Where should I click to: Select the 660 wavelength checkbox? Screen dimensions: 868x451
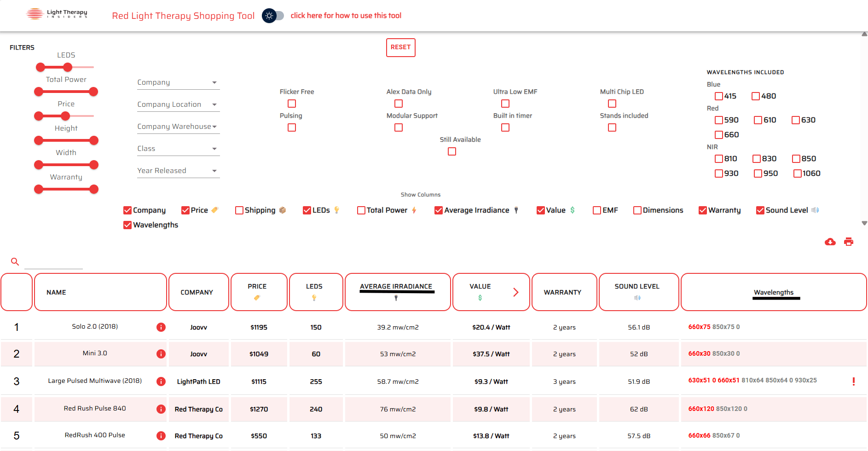(719, 135)
